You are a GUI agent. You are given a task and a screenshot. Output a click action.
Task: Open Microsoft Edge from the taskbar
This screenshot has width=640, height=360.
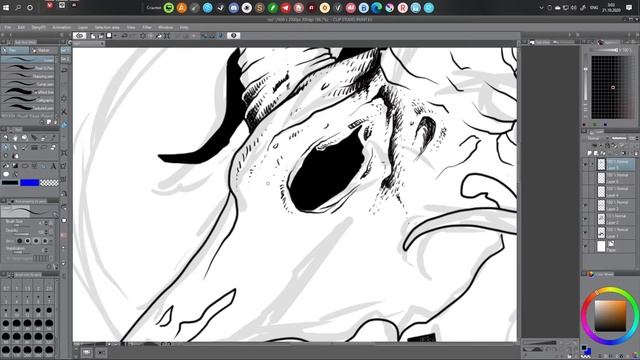[377, 8]
